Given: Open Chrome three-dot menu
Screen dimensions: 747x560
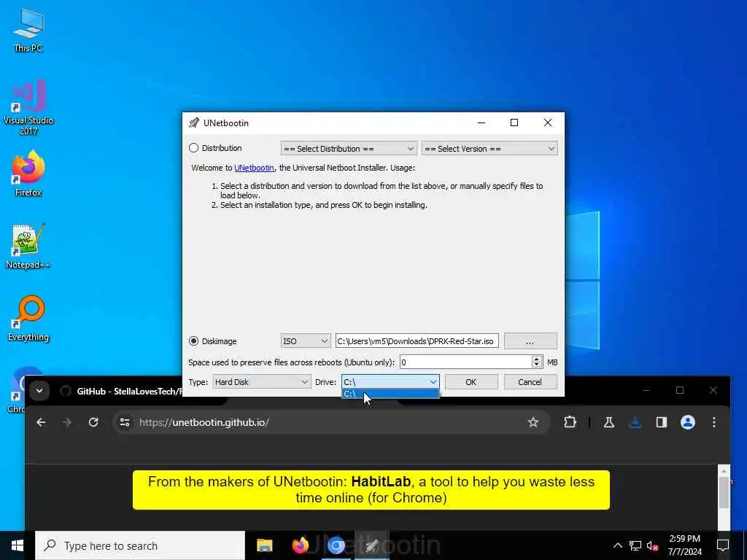Looking at the screenshot, I should [713, 422].
